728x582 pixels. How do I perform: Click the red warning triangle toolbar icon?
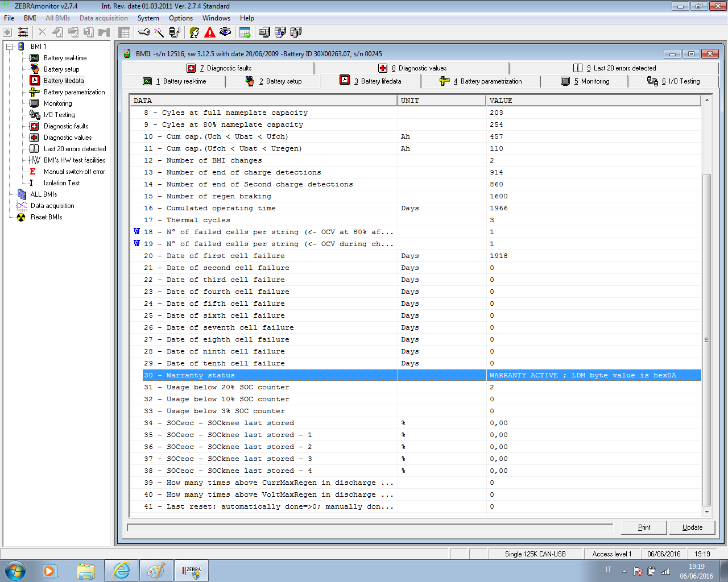210,32
